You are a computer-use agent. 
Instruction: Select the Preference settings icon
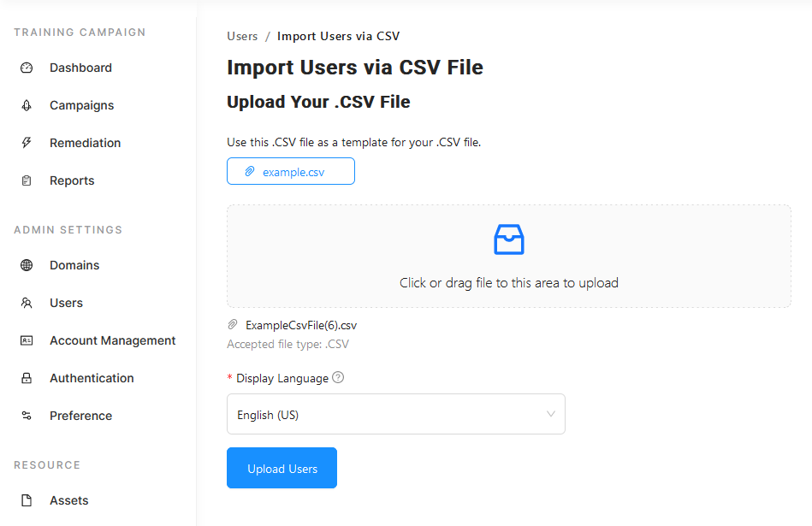[x=26, y=416]
